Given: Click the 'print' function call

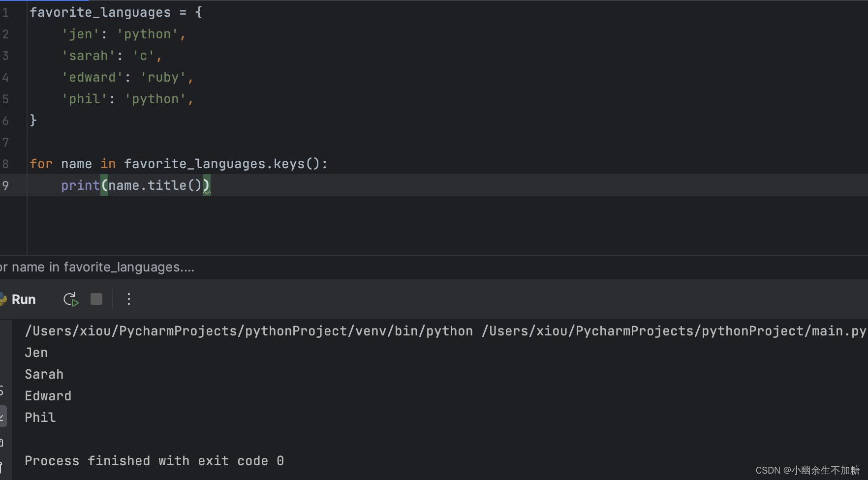Looking at the screenshot, I should click(x=80, y=185).
